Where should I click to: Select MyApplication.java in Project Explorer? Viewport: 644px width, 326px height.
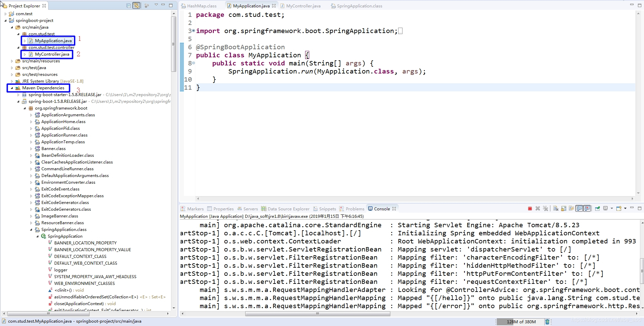click(53, 41)
